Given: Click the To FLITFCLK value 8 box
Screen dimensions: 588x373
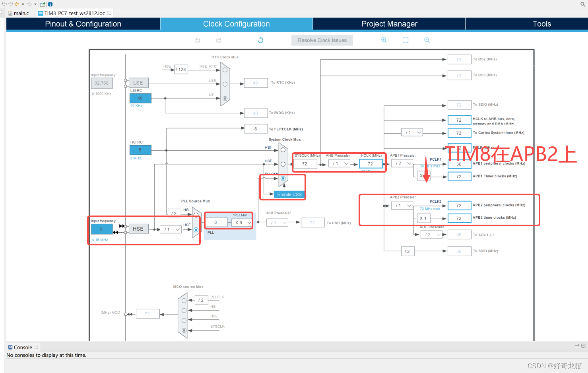Looking at the screenshot, I should pyautogui.click(x=256, y=129).
